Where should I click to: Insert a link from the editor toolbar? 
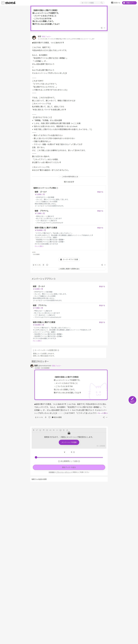[50, 430]
